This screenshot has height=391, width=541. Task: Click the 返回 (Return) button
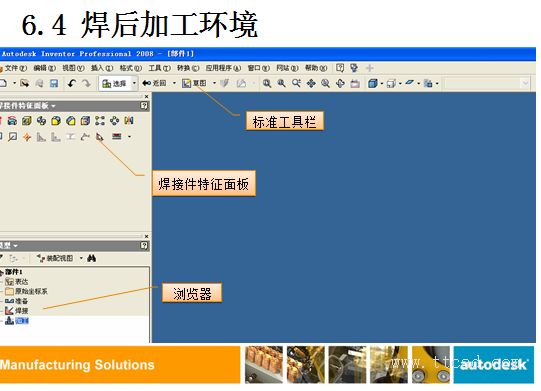155,83
